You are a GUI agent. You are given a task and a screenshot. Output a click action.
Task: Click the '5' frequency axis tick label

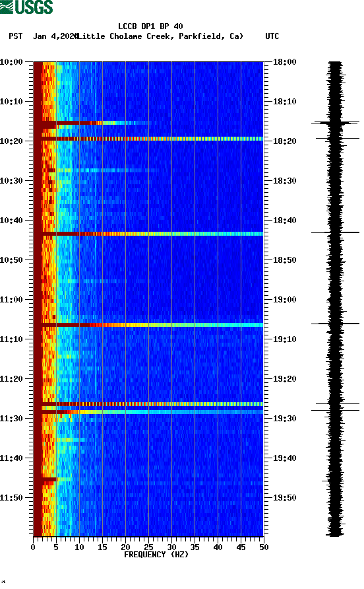click(x=56, y=547)
